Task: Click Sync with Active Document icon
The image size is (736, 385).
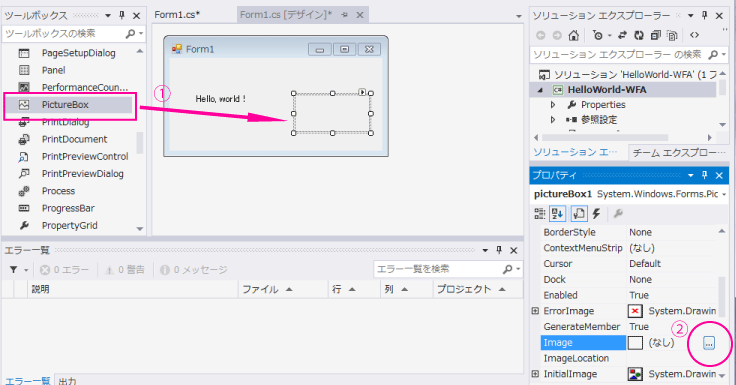Action: (622, 35)
